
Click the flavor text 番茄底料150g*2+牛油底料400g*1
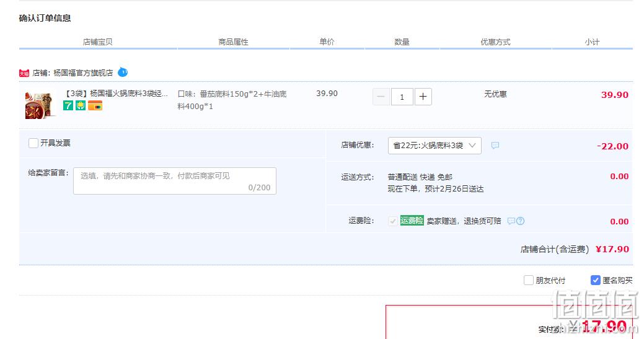pyautogui.click(x=232, y=100)
